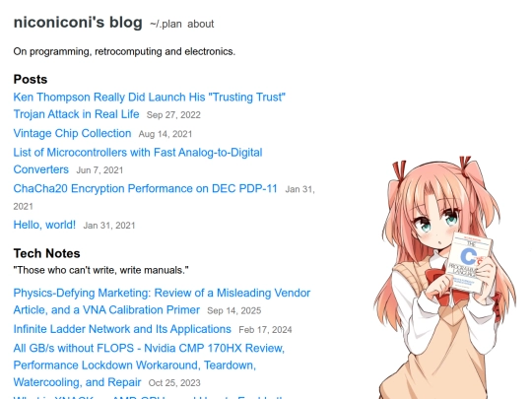Open Nvidia CMP 170HX Review tech note
The width and height of the screenshot is (532, 399).
[149, 366]
